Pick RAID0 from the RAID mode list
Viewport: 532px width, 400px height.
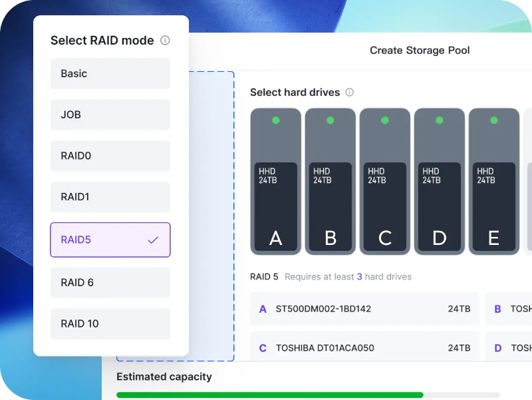click(x=110, y=156)
